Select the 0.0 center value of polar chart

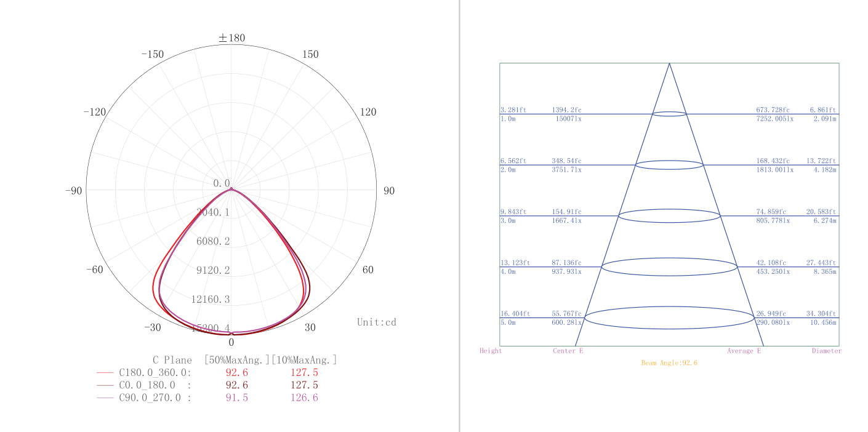222,183
